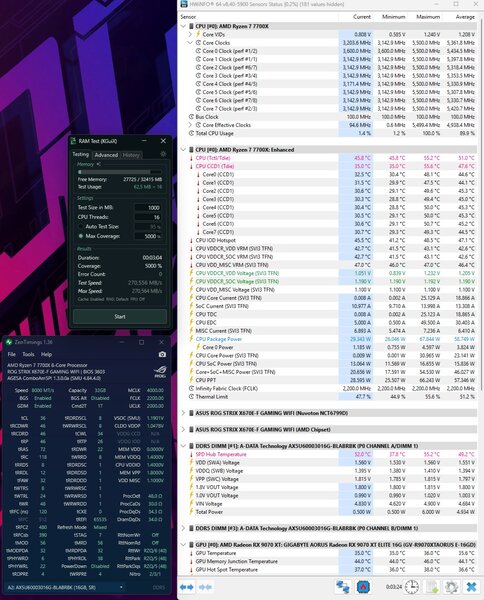Click the blue X close sensors icon

[x=471, y=587]
